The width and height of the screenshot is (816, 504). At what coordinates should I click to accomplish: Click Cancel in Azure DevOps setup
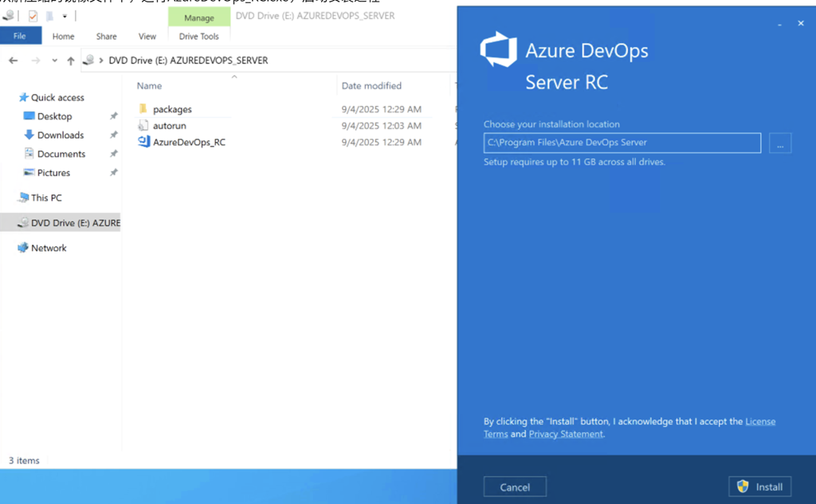[515, 486]
